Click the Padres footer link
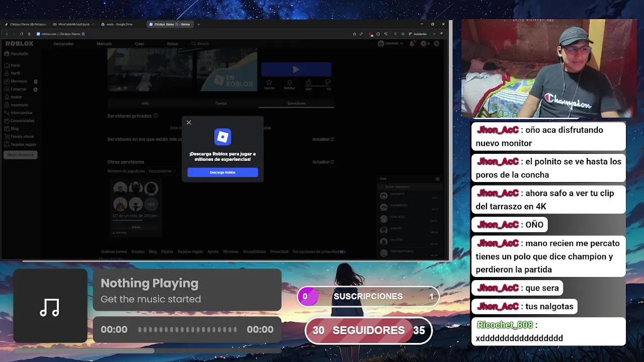The width and height of the screenshot is (644, 362). [167, 251]
